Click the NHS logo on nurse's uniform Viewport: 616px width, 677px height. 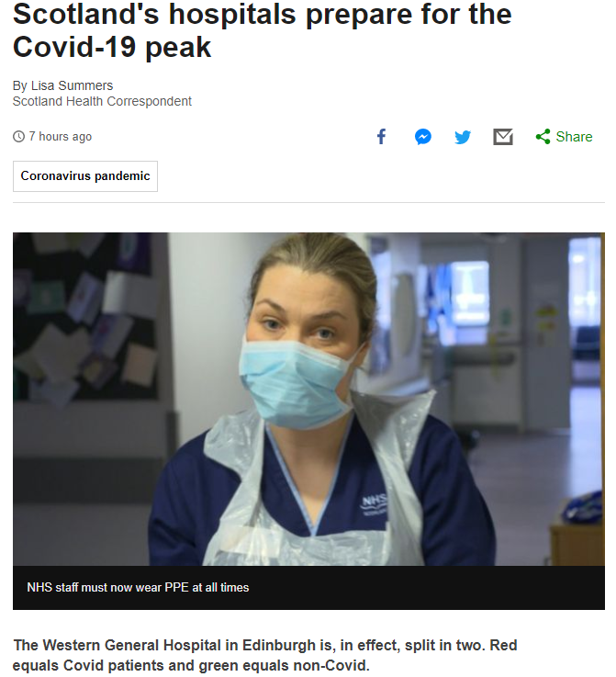(374, 504)
